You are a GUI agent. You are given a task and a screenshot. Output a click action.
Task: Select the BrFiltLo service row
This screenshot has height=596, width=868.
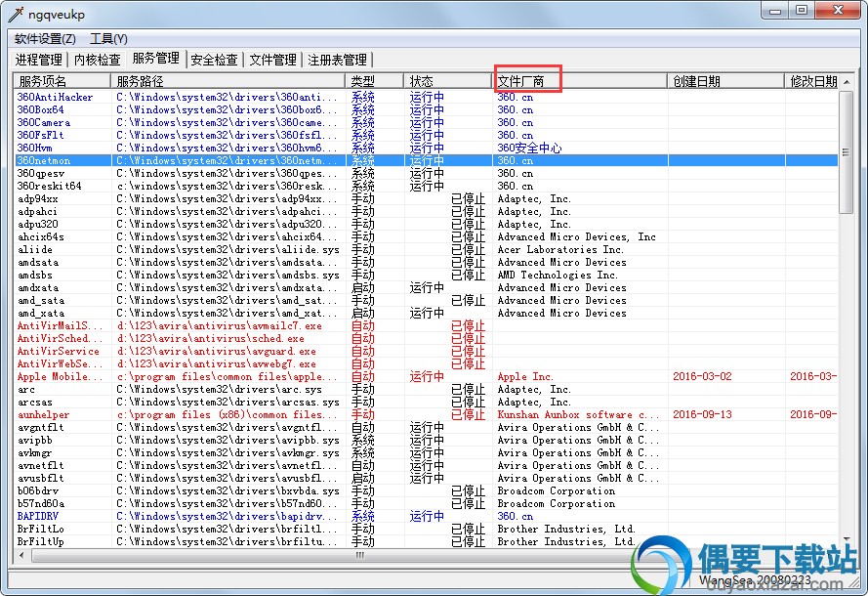coord(427,529)
